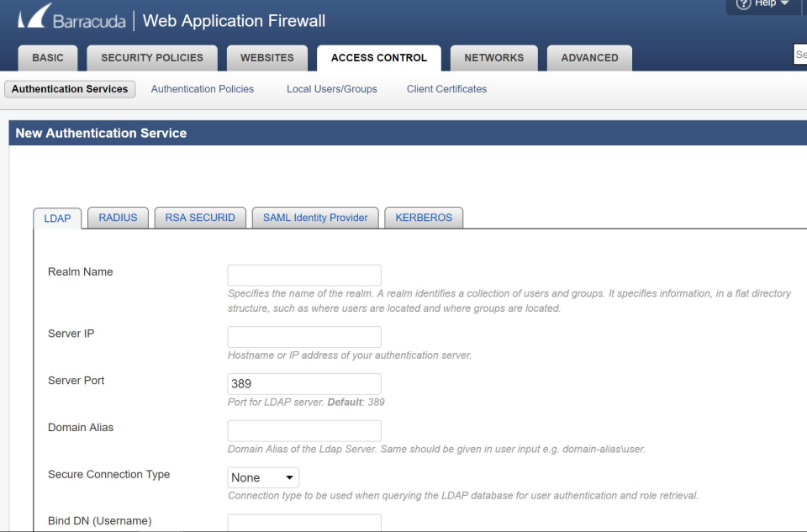Switch to the SAML Identity Provider tab

pyautogui.click(x=314, y=217)
